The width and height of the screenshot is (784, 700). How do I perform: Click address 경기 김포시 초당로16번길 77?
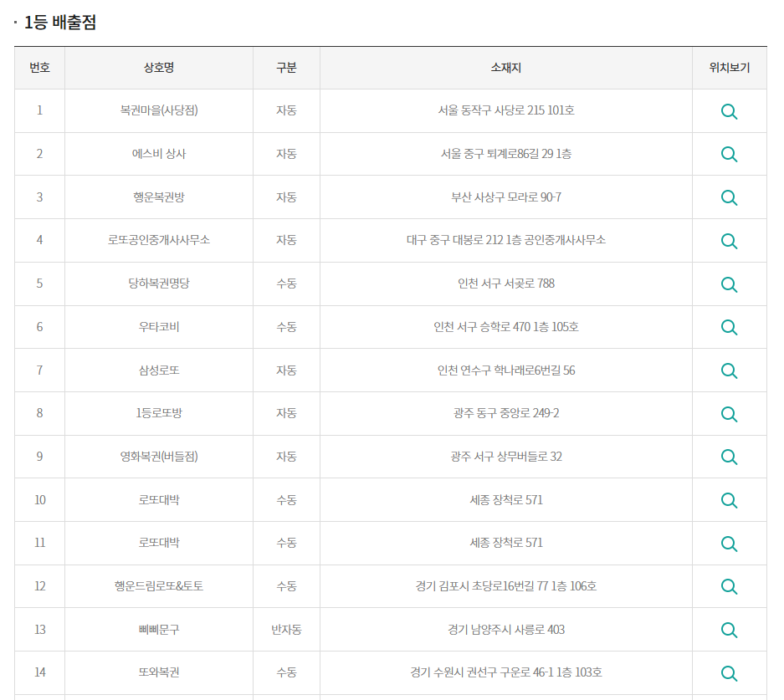click(x=482, y=585)
